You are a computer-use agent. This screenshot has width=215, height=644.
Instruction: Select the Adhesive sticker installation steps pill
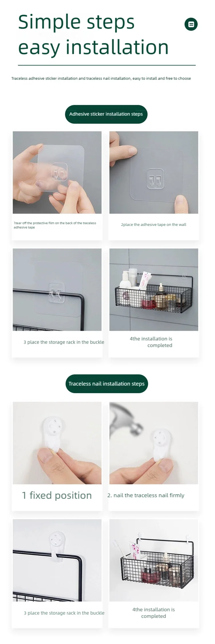pos(106,114)
